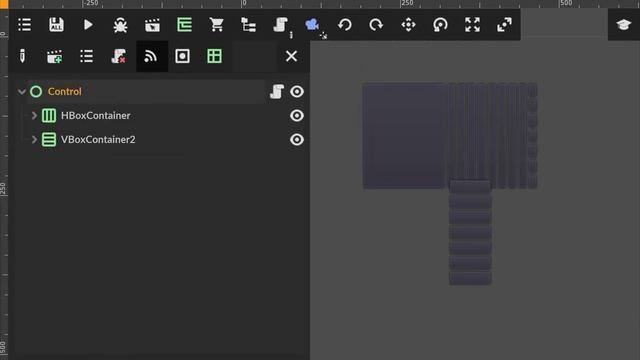
Task: Undo the last action
Action: (344, 25)
